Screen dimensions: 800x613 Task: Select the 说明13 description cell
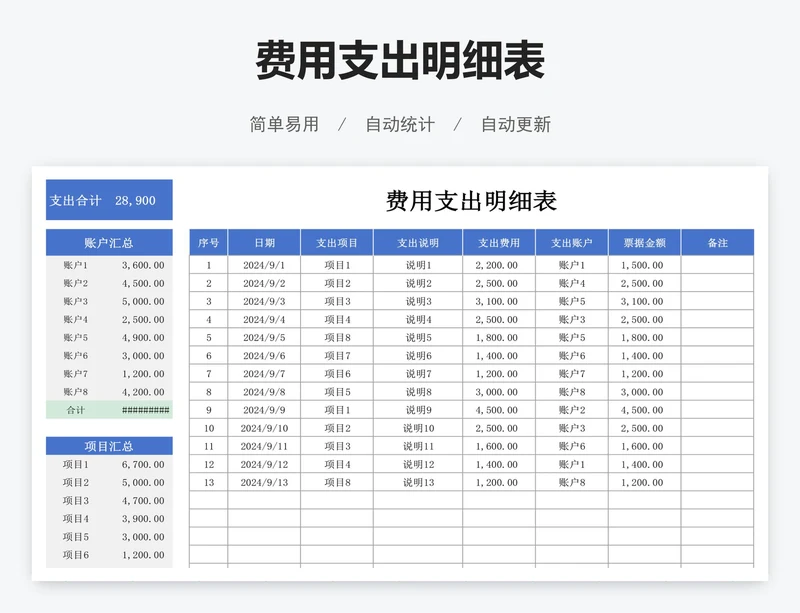pos(418,482)
